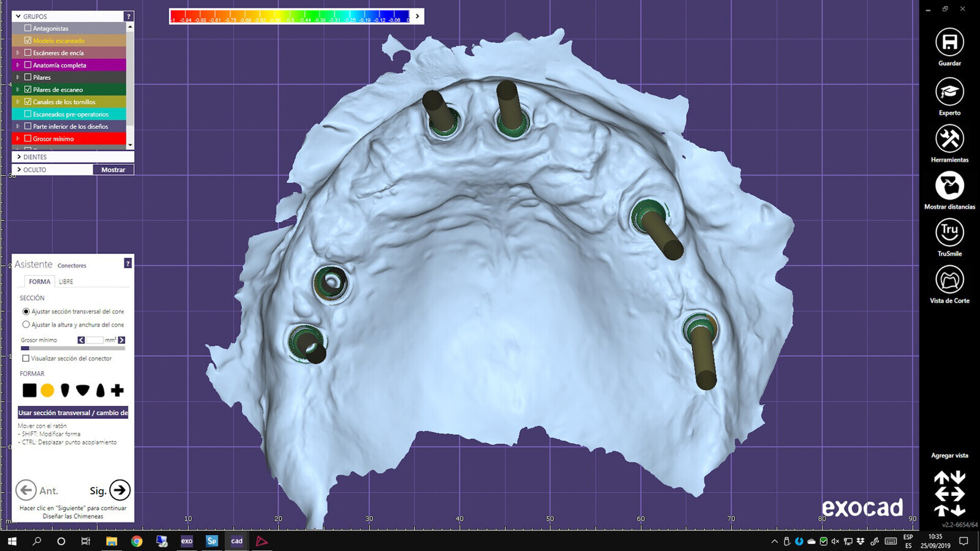The width and height of the screenshot is (980, 551).
Task: Uncheck Pilares de escaneo visibility
Action: tap(28, 89)
